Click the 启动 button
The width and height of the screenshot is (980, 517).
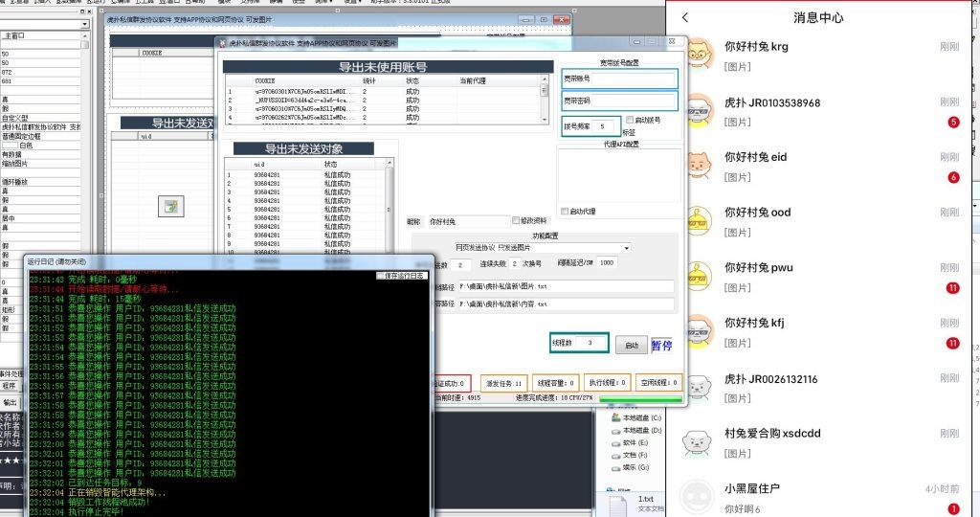(x=630, y=345)
